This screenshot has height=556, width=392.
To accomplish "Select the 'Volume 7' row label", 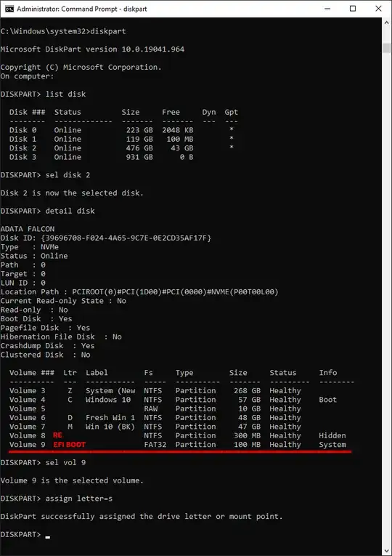I will tap(28, 427).
